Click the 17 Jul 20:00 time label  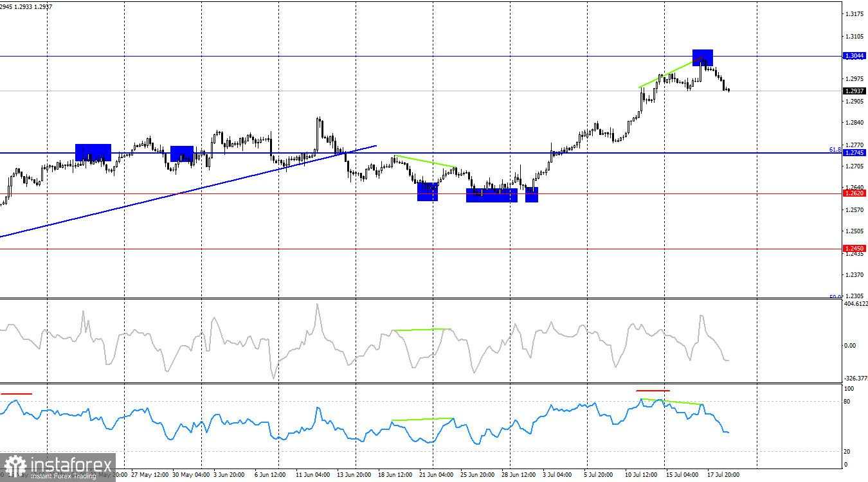(x=723, y=476)
